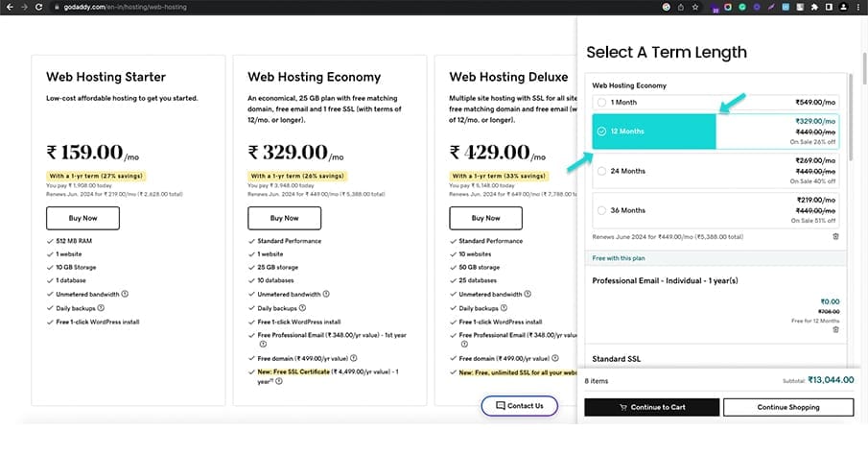Image resolution: width=868 pixels, height=455 pixels.
Task: Open the Contact Us chat button
Action: [519, 406]
